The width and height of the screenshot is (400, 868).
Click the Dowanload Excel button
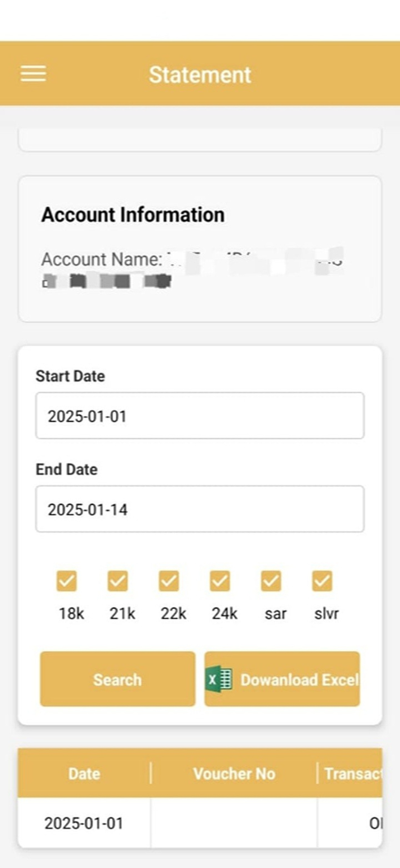[x=282, y=679]
